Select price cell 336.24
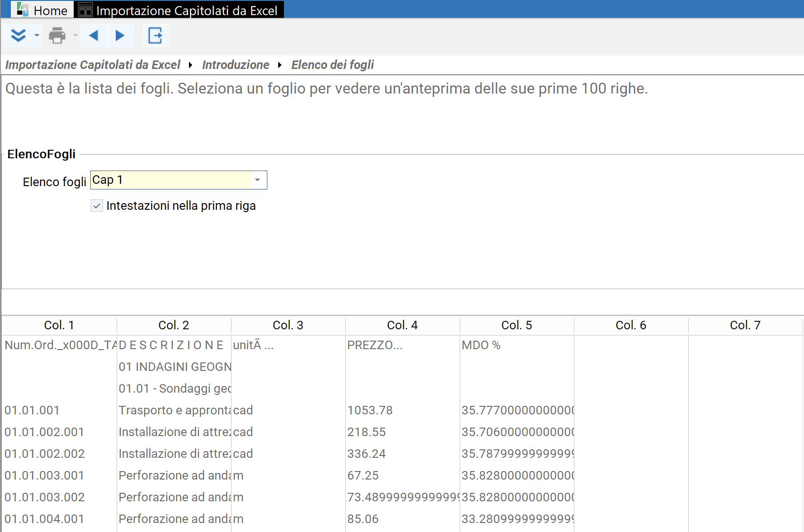Image resolution: width=804 pixels, height=532 pixels. click(402, 454)
